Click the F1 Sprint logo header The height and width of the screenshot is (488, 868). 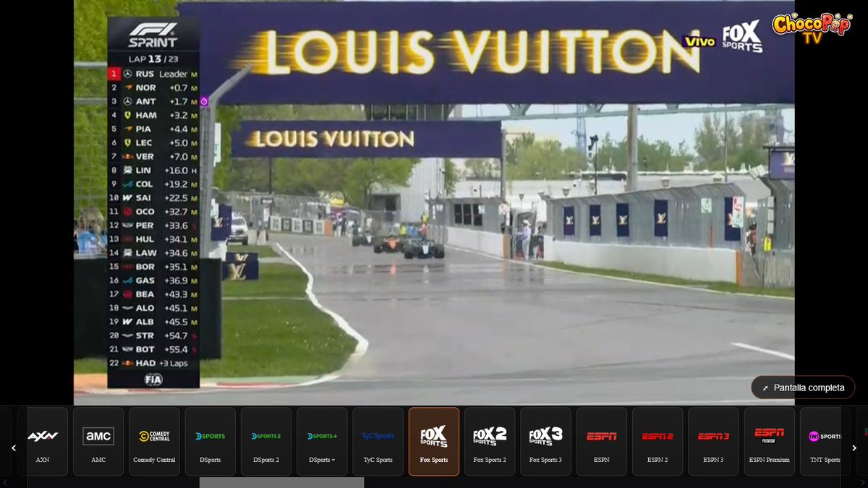(153, 35)
